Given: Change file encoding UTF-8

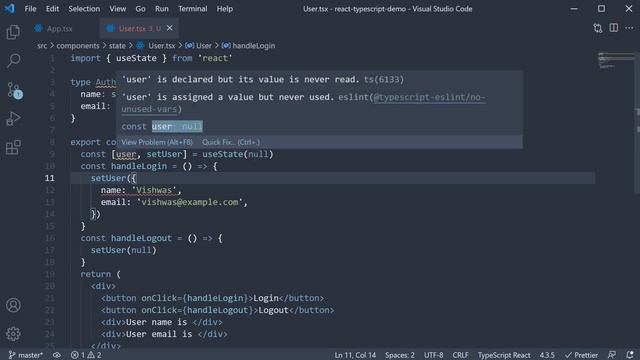Looking at the screenshot, I should click(x=433, y=355).
